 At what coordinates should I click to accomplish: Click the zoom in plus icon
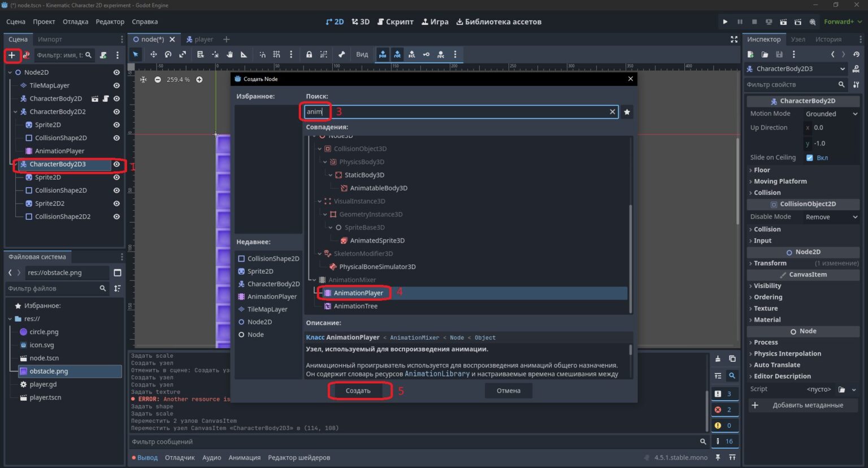(x=199, y=80)
